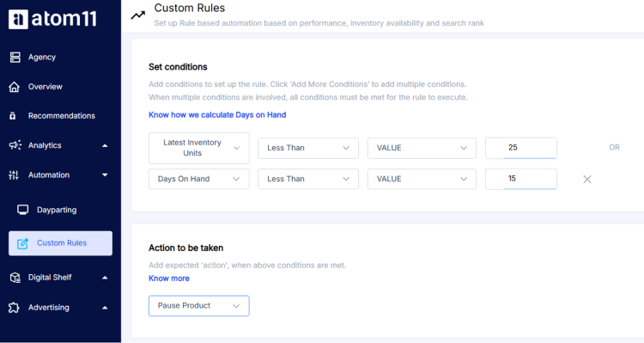Open the Agency sidebar icon

pyautogui.click(x=15, y=57)
